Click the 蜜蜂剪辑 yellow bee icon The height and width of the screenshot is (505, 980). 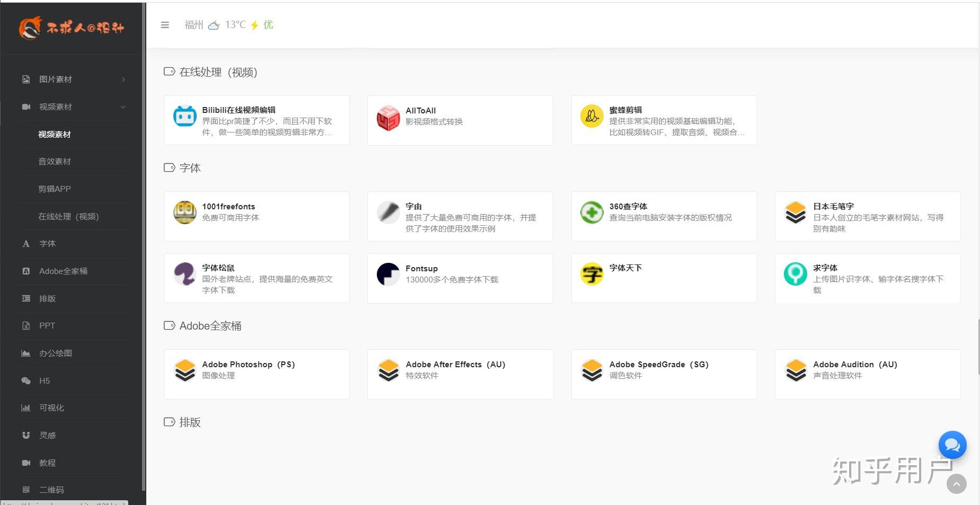pos(592,116)
